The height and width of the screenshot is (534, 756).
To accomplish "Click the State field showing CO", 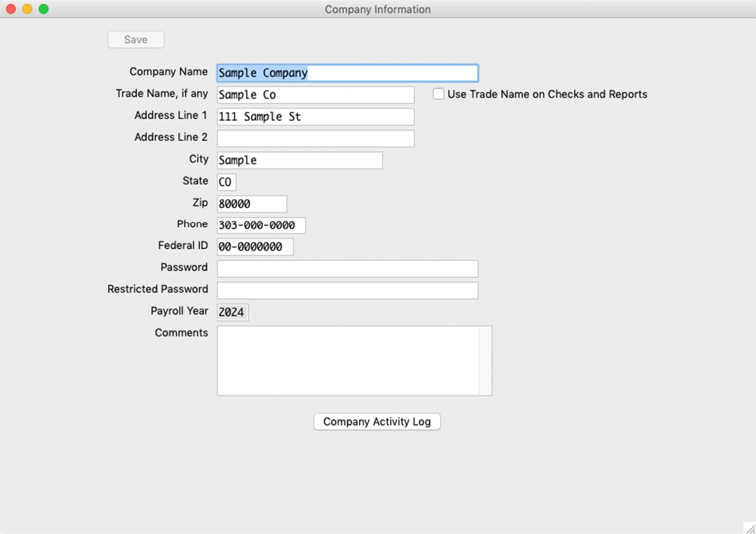I will tap(227, 182).
